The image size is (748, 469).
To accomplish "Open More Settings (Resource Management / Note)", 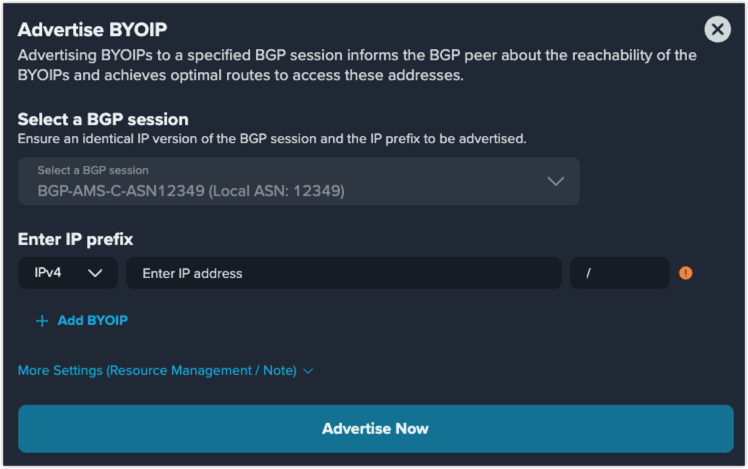I will click(x=165, y=371).
